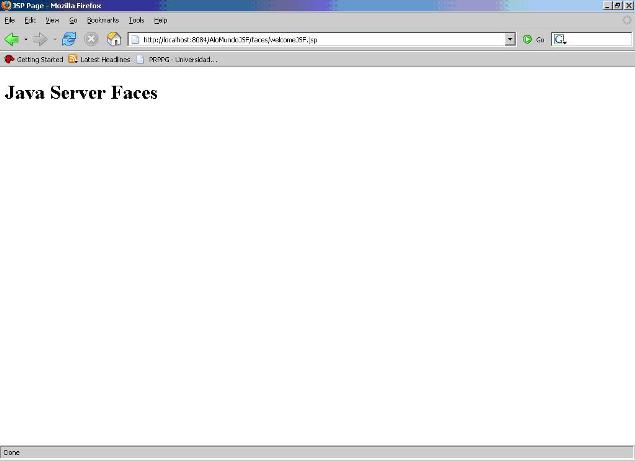Open the Latest Headlines feed bookmark
The image size is (635, 461).
[99, 59]
